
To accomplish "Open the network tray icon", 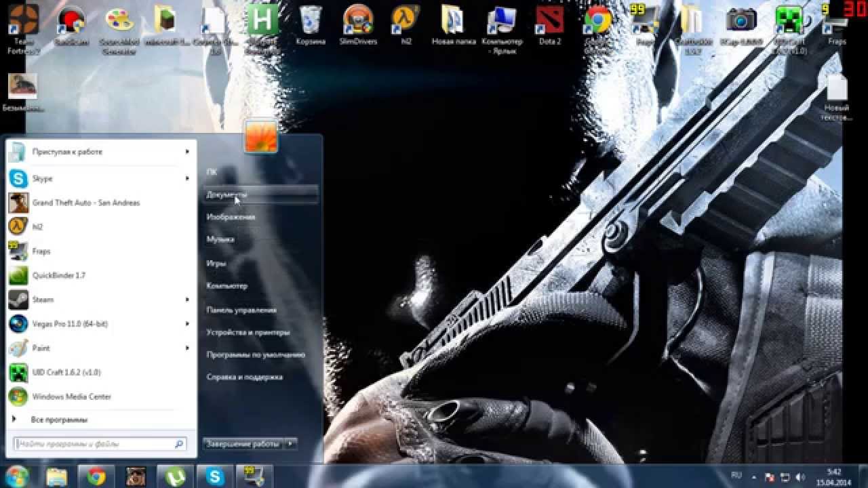I will (x=785, y=476).
